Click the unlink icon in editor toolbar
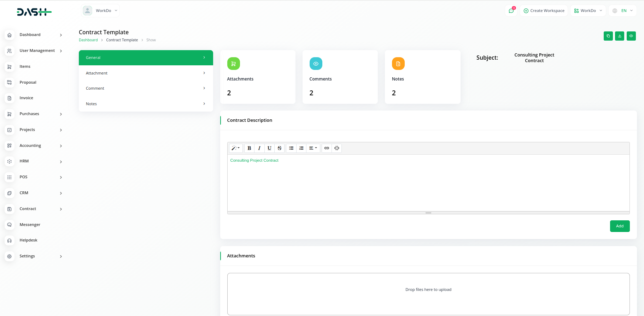The height and width of the screenshot is (316, 644). 337,148
